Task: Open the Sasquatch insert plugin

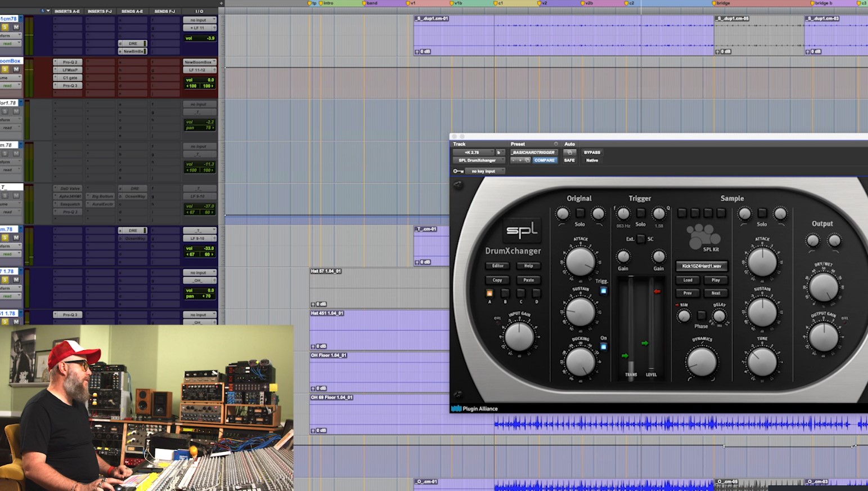Action: pos(68,204)
